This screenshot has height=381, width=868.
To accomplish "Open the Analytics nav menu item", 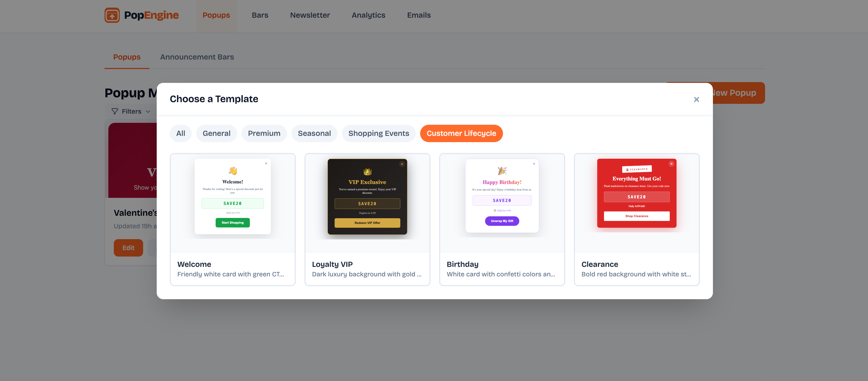I will [368, 15].
